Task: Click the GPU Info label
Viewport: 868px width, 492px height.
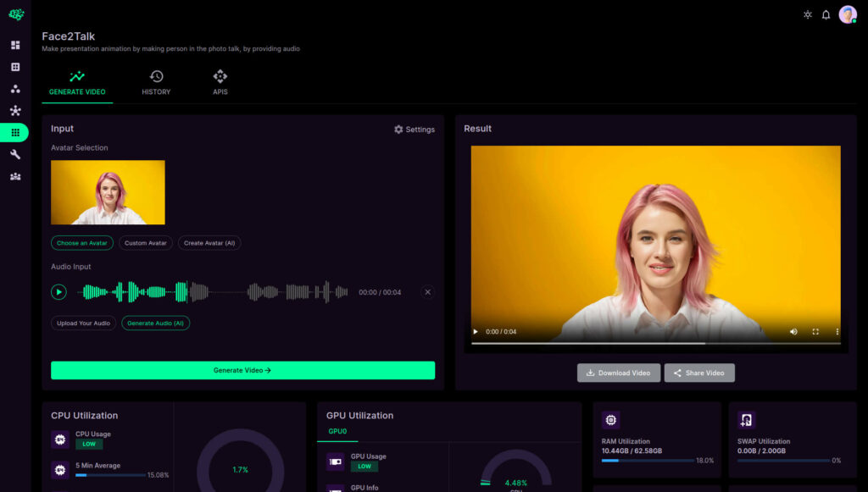Action: point(364,488)
